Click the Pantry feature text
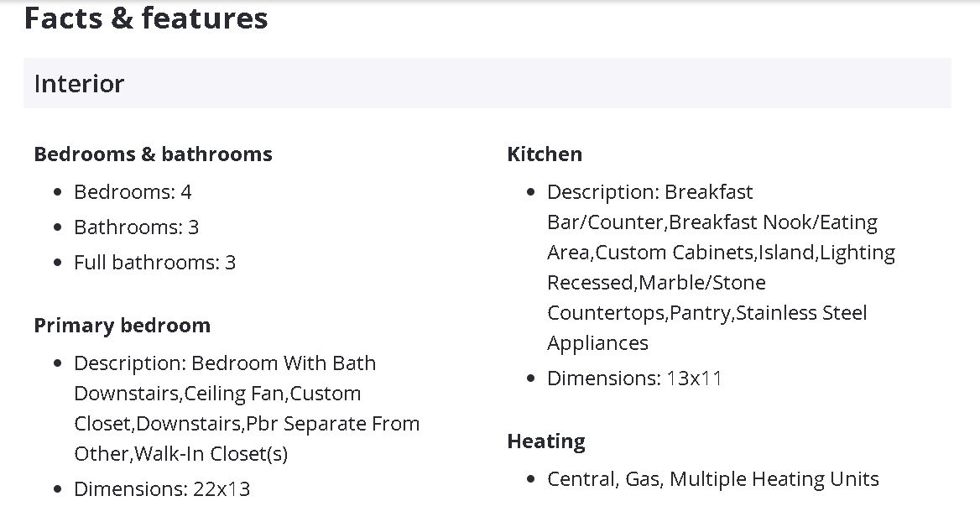Screen dimensions: 980x522 (x=703, y=313)
